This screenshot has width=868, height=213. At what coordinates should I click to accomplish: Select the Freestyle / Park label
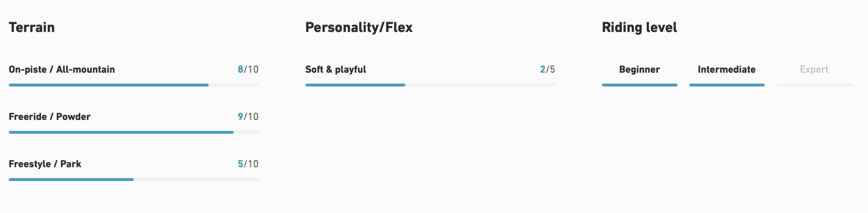pos(45,164)
